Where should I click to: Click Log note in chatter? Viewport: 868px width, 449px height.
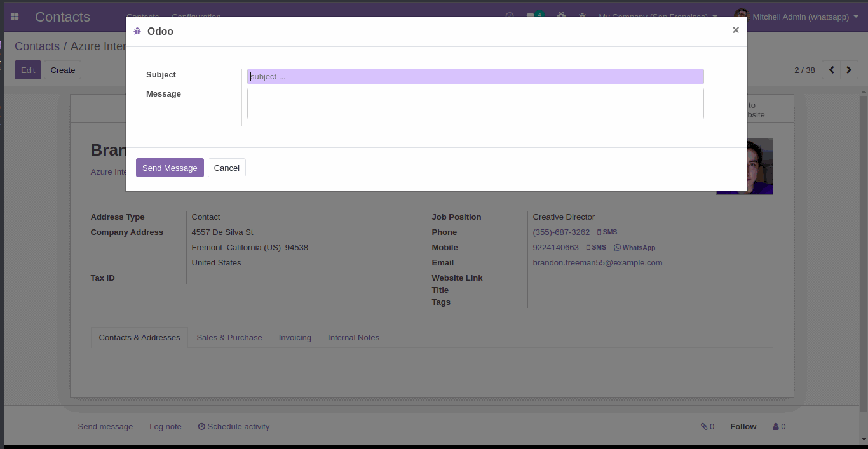(x=165, y=427)
